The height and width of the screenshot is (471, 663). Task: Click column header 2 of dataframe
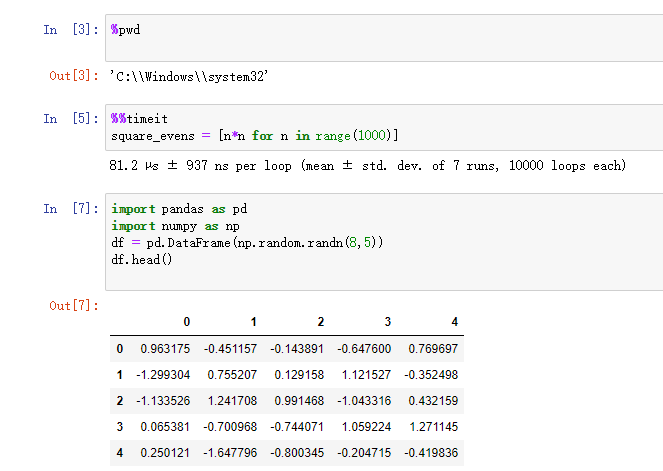click(x=321, y=322)
